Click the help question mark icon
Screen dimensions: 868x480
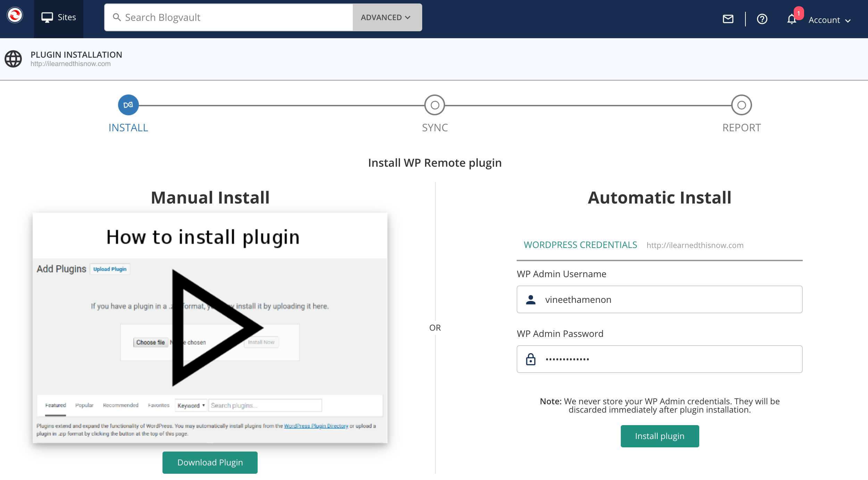[x=762, y=19]
